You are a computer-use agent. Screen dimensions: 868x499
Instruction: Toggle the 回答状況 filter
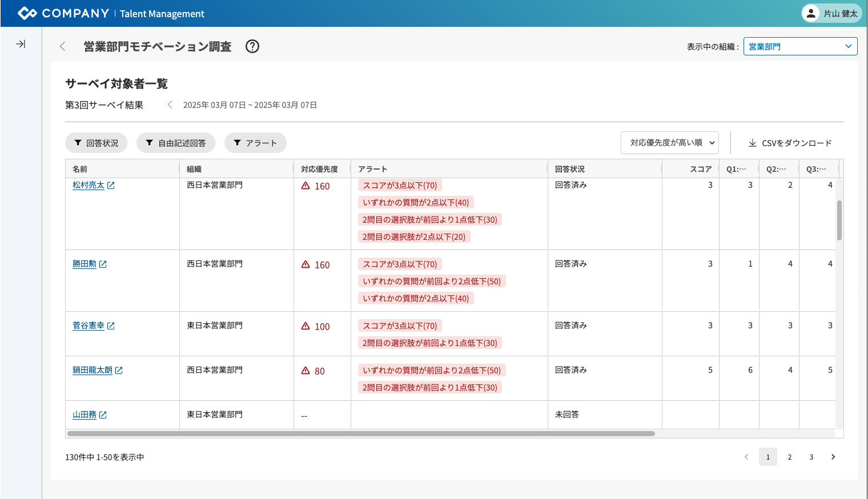point(96,143)
